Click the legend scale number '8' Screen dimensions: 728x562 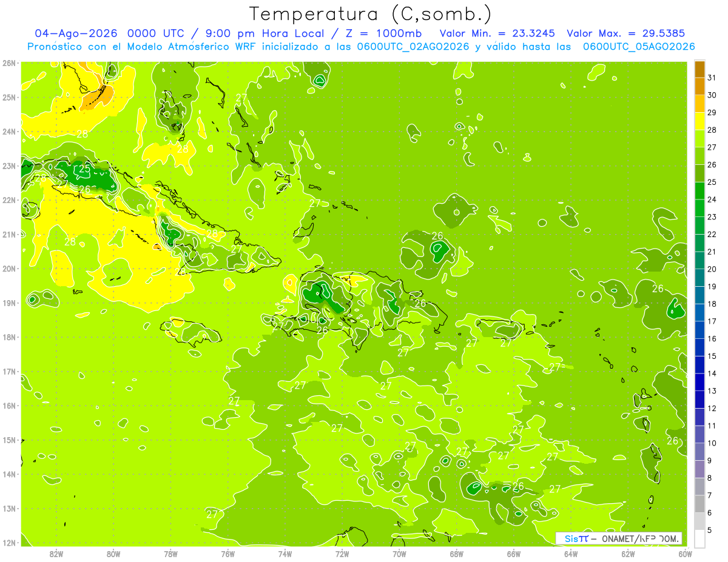710,478
